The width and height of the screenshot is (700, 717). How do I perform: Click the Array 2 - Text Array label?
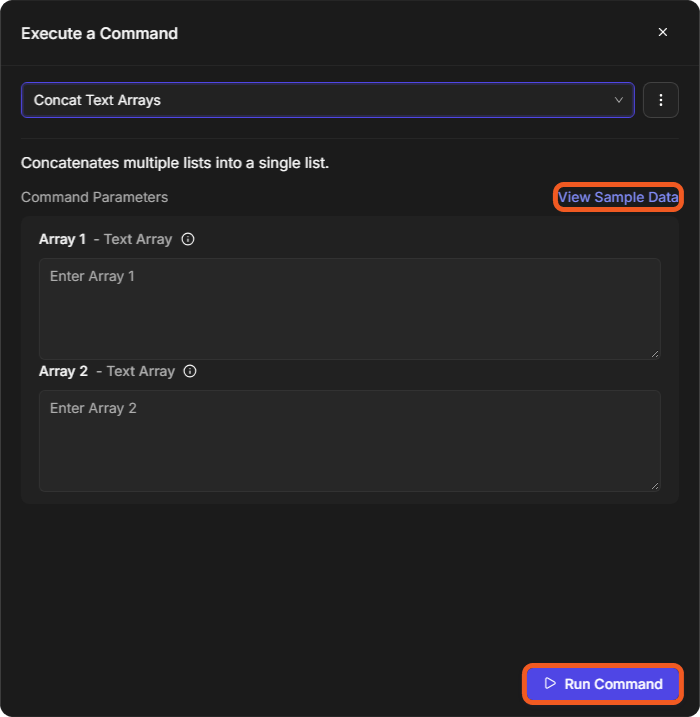click(107, 371)
